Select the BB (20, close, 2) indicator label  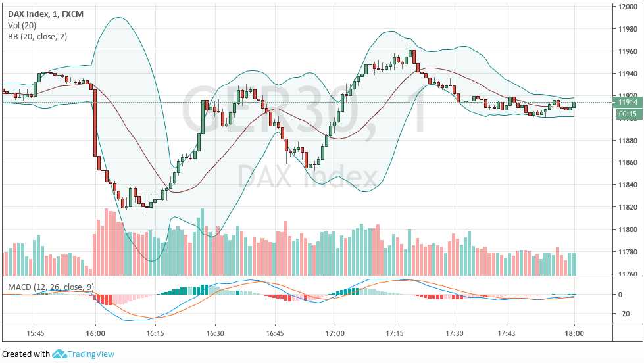[x=39, y=36]
